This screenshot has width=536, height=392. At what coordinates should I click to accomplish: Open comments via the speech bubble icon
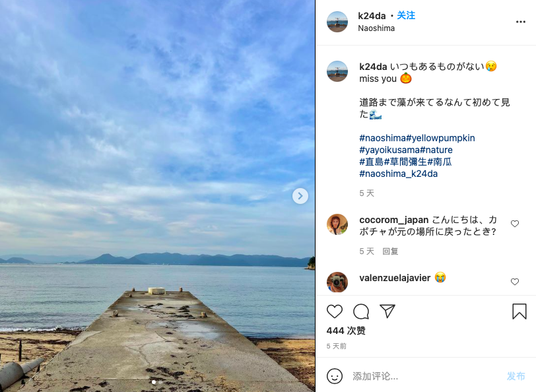click(x=361, y=311)
